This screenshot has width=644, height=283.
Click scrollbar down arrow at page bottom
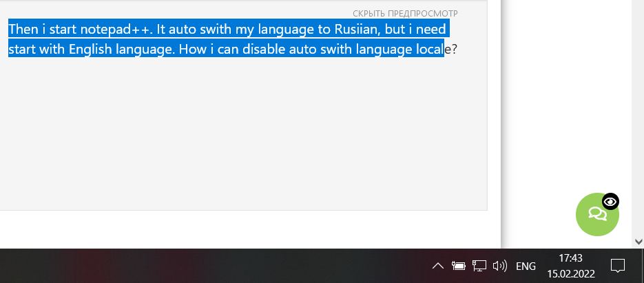tap(638, 242)
